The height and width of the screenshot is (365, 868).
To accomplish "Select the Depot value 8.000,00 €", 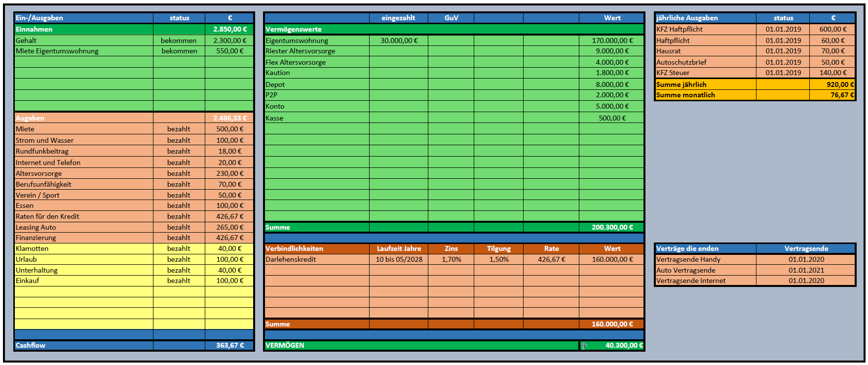I will 612,84.
